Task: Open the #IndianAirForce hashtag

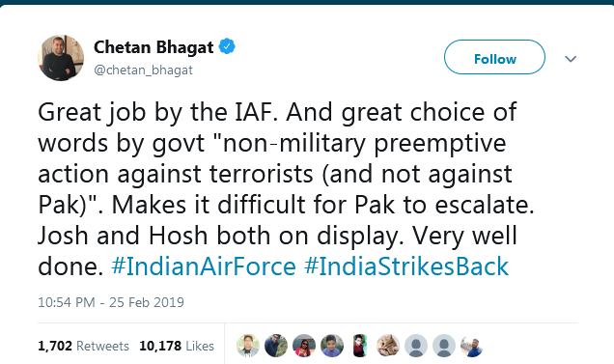Action: click(204, 266)
